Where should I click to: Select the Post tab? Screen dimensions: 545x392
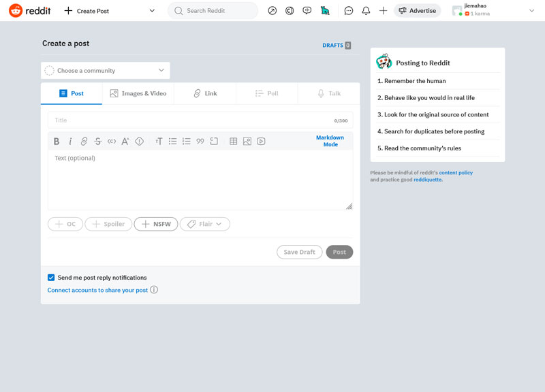pyautogui.click(x=72, y=93)
